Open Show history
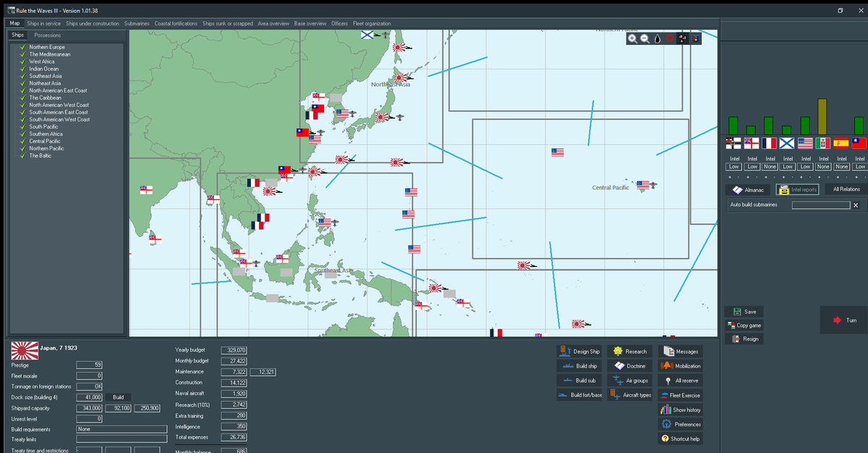Image resolution: width=868 pixels, height=453 pixels. coord(680,410)
